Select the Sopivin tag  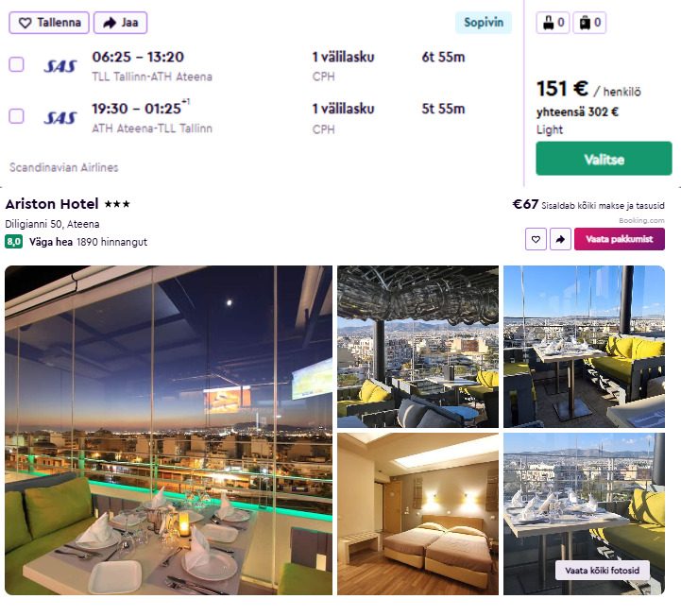[484, 23]
